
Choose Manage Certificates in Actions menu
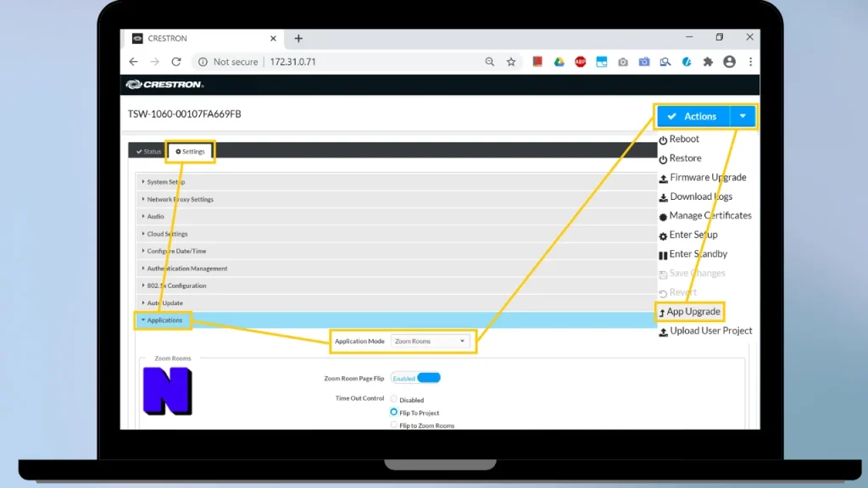click(705, 216)
